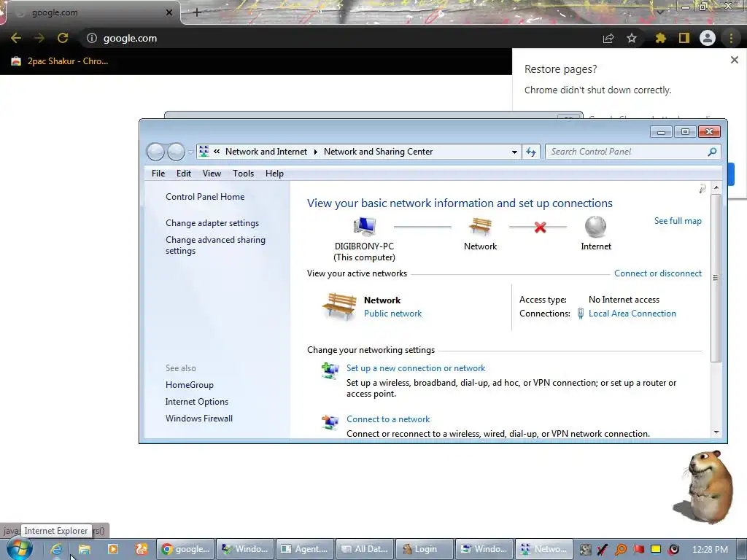Expand the arrow after Network and Internet breadcrumb

coord(315,152)
